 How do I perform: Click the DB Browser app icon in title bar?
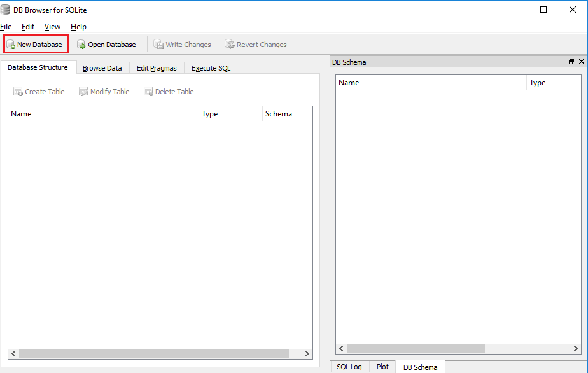tap(5, 10)
